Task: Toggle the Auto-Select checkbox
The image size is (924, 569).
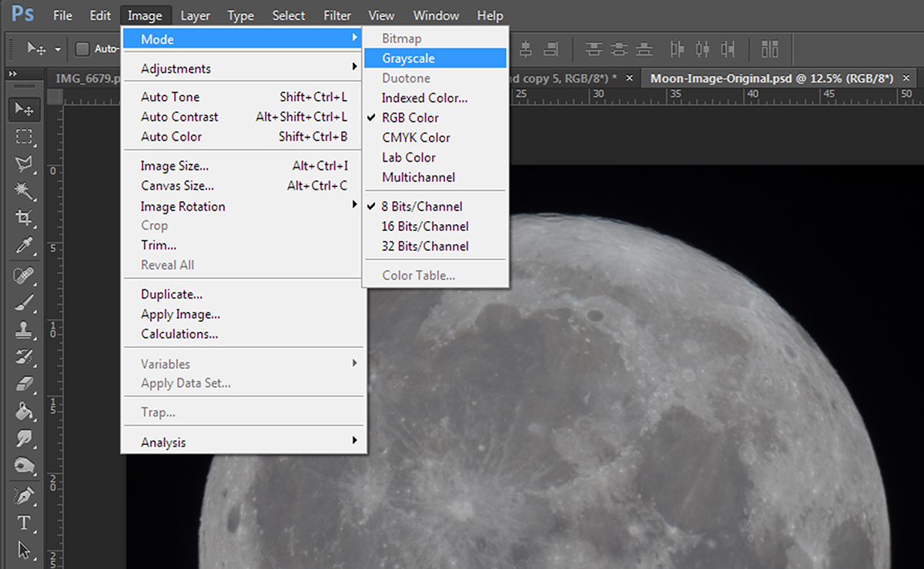Action: (82, 49)
